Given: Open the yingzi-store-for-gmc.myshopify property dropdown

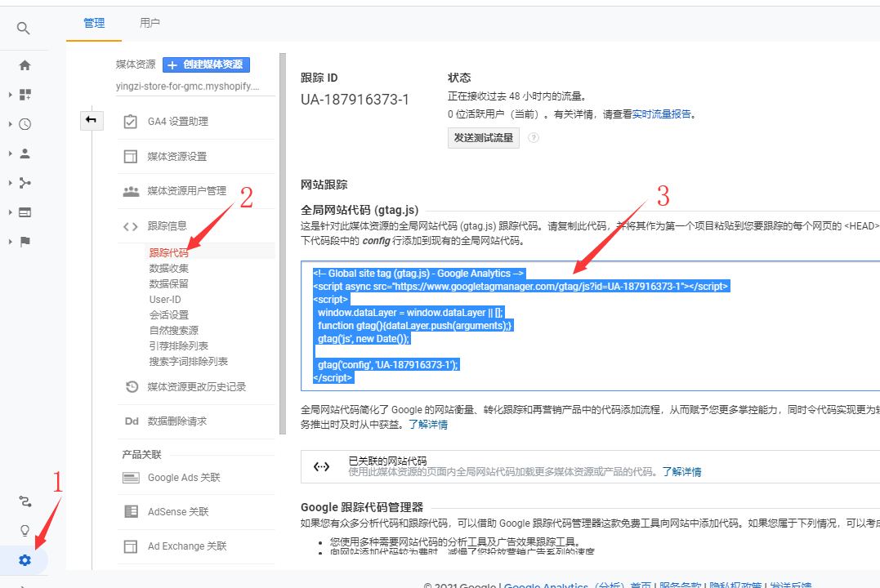Looking at the screenshot, I should [x=194, y=87].
